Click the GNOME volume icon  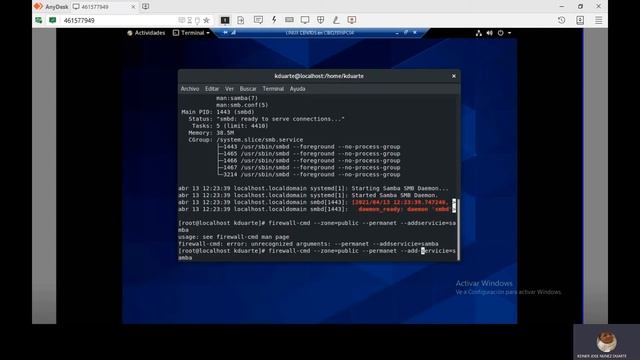tap(489, 33)
